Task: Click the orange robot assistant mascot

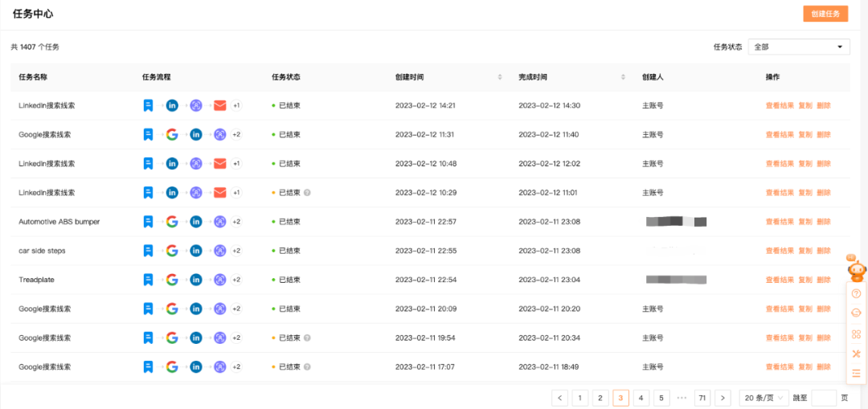Action: (x=857, y=269)
